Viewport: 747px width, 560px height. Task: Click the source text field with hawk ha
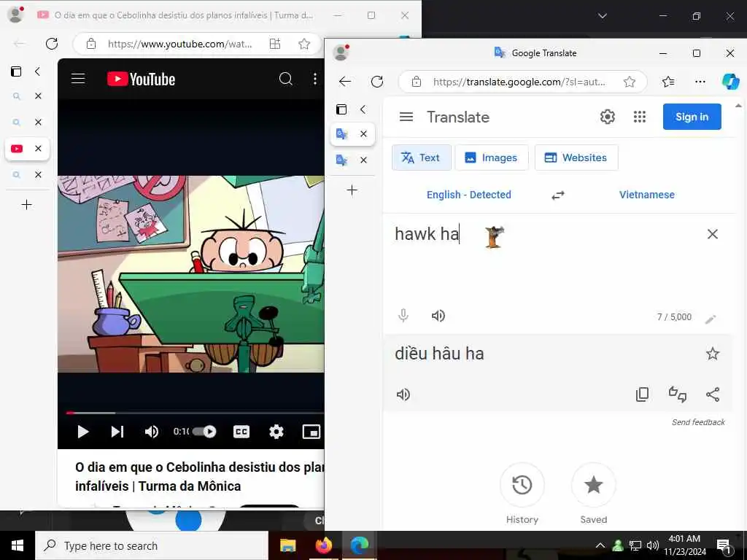click(543, 234)
